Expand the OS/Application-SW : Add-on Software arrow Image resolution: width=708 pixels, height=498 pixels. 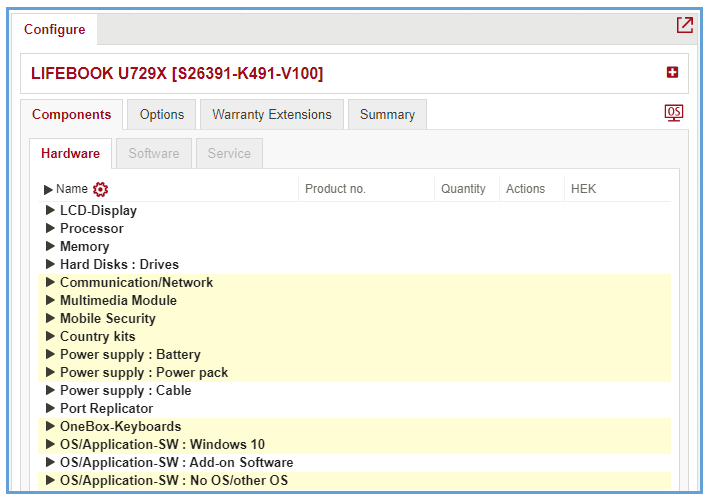(x=50, y=463)
